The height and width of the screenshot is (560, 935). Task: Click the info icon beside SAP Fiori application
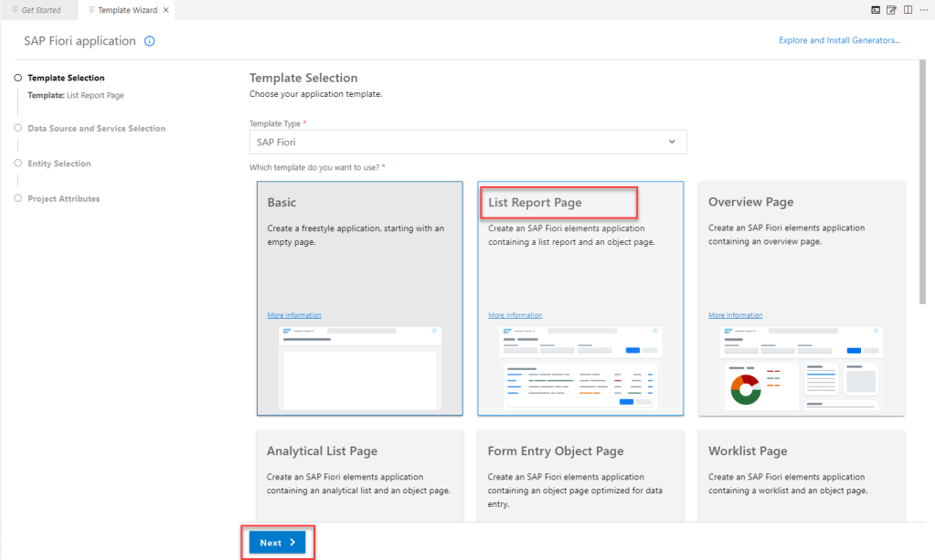click(x=150, y=41)
